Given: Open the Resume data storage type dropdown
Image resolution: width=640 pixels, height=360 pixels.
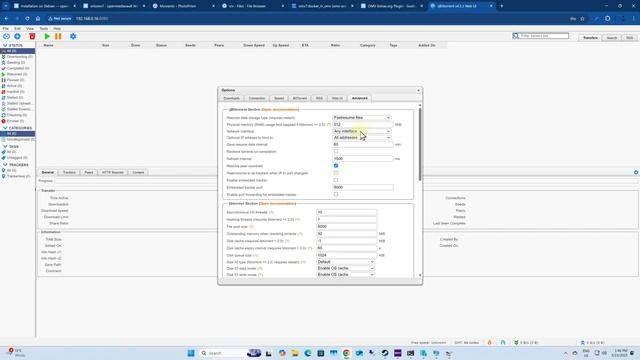Looking at the screenshot, I should tap(362, 118).
